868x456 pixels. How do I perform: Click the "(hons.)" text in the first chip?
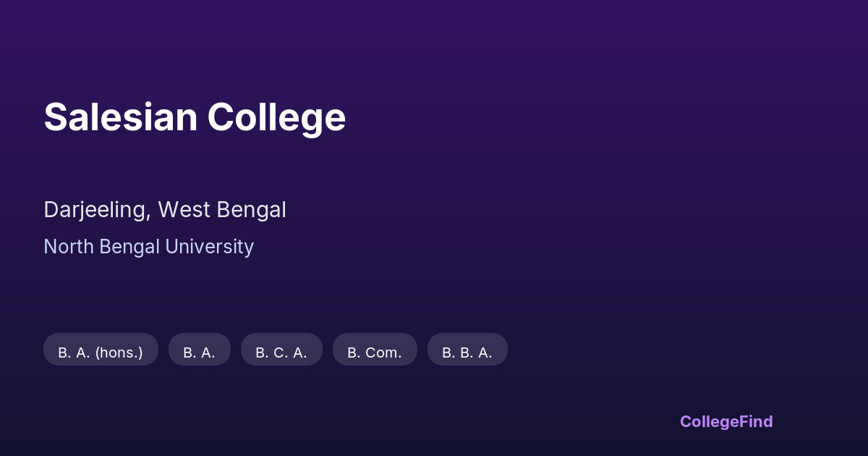119,352
